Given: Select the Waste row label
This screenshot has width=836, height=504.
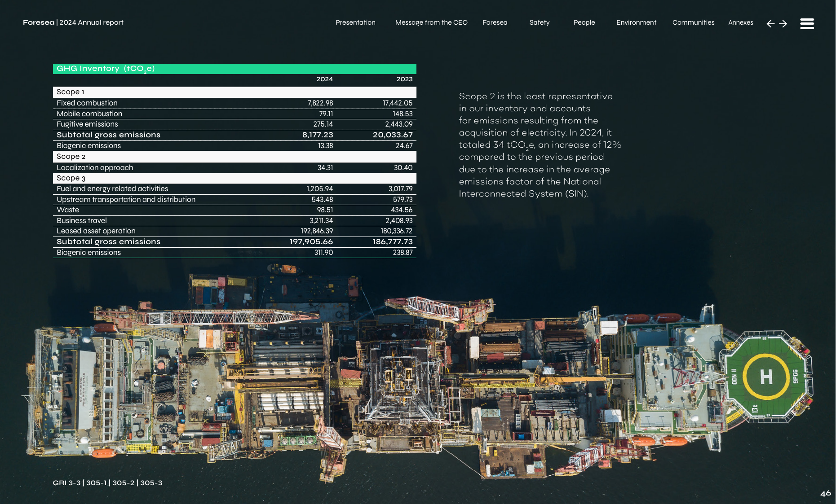Looking at the screenshot, I should pyautogui.click(x=68, y=210).
